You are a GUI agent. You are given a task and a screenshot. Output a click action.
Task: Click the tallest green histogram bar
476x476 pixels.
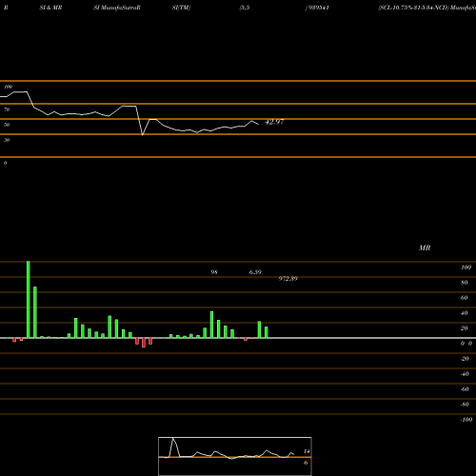(29, 300)
